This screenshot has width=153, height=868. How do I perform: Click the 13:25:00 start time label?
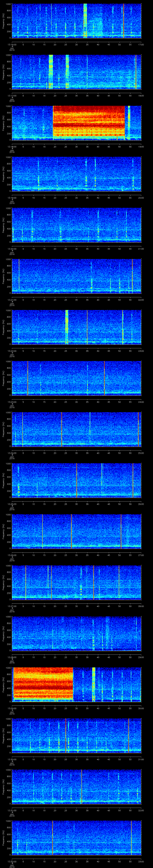[12, 504]
